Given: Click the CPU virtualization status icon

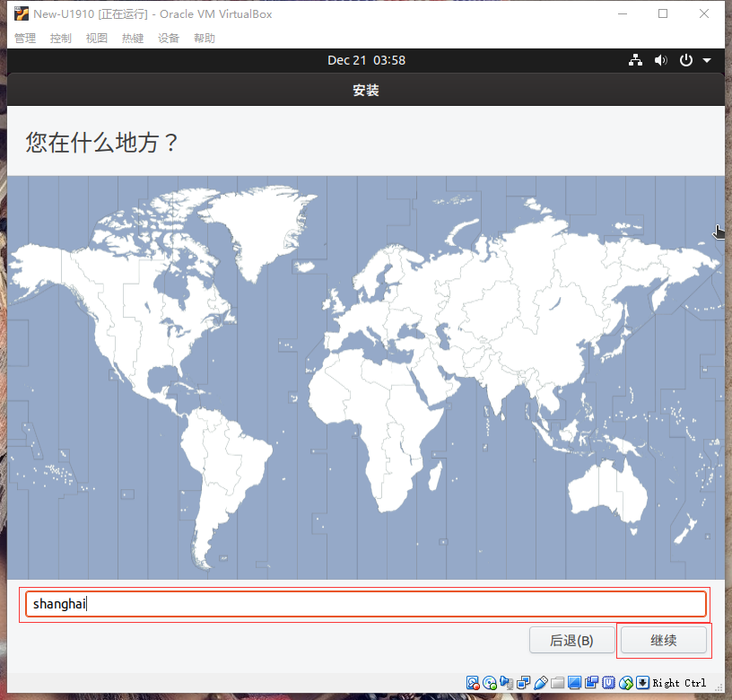Looking at the screenshot, I should 608,683.
